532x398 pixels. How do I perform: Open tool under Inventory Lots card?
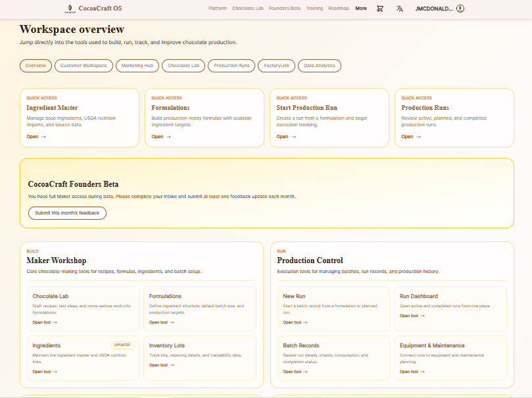tap(162, 365)
